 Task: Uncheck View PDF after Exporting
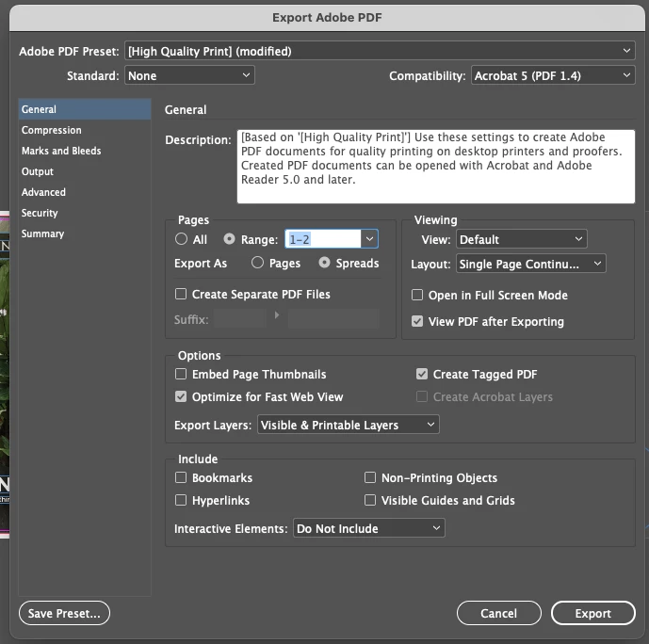(x=417, y=321)
